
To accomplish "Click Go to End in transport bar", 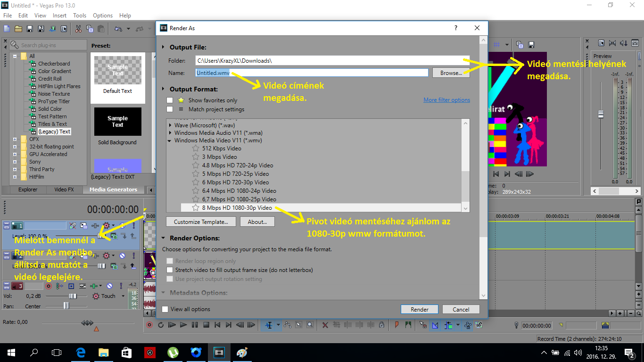I will [x=229, y=325].
